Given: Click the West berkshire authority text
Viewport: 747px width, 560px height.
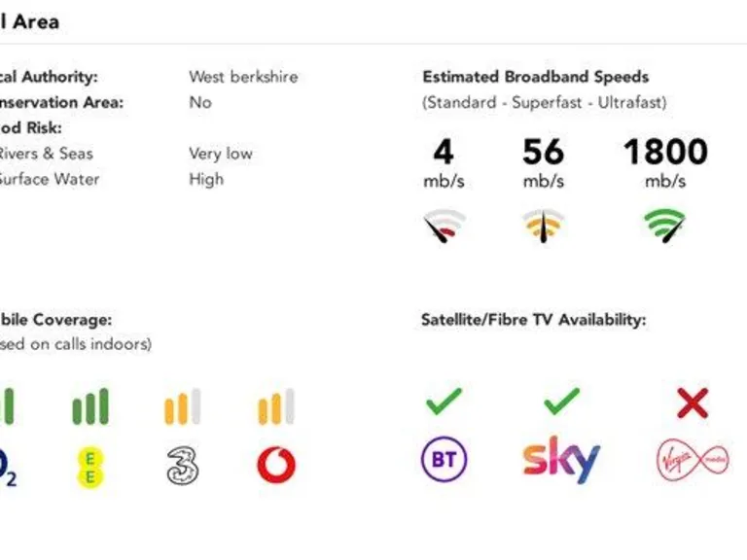Looking at the screenshot, I should click(243, 77).
